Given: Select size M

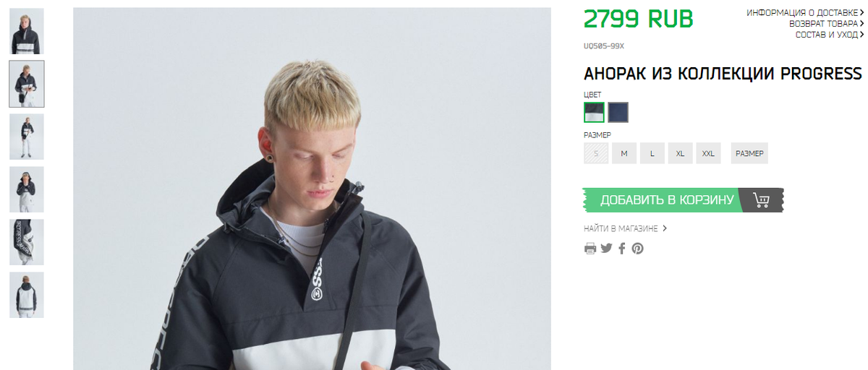Looking at the screenshot, I should 624,153.
